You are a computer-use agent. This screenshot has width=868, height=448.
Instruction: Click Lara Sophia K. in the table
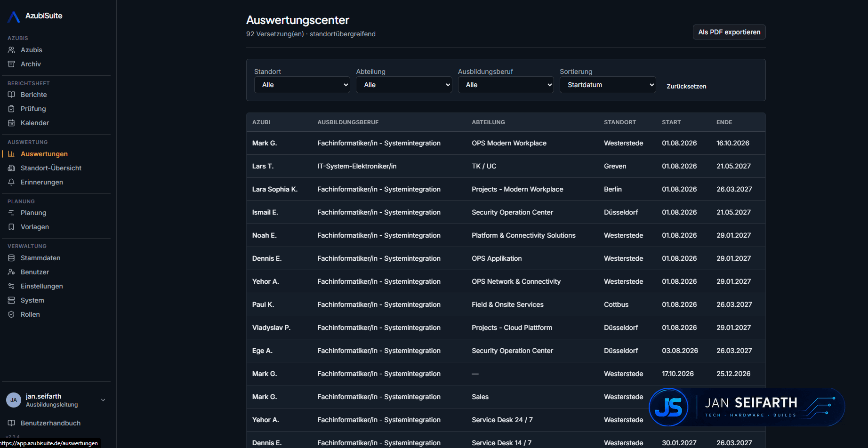click(x=275, y=189)
